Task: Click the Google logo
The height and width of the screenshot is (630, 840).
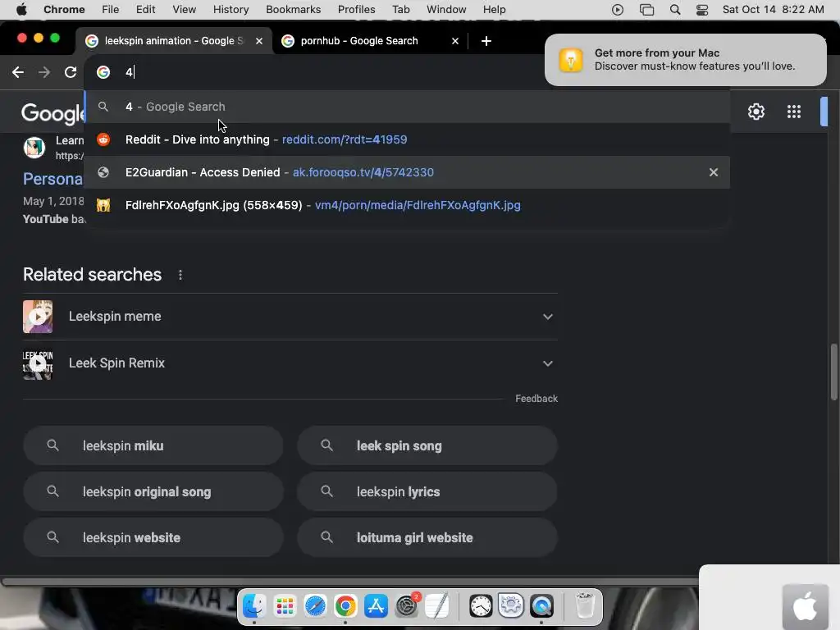Action: coord(52,113)
